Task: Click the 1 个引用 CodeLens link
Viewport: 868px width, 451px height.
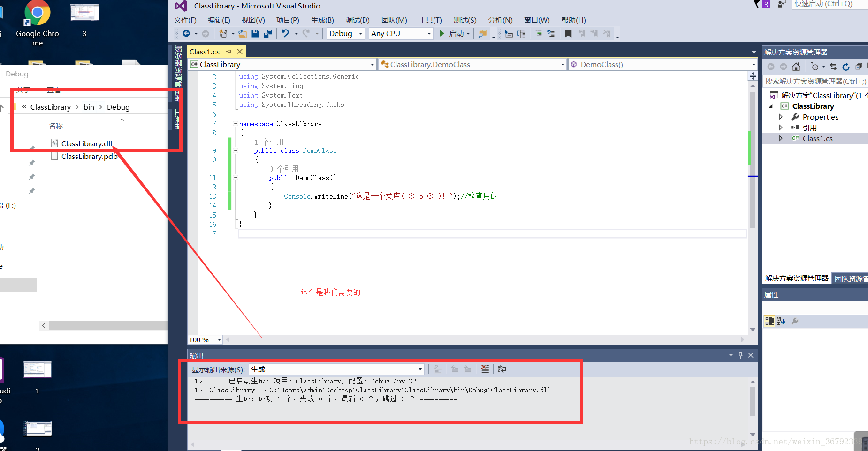Action: pyautogui.click(x=269, y=142)
